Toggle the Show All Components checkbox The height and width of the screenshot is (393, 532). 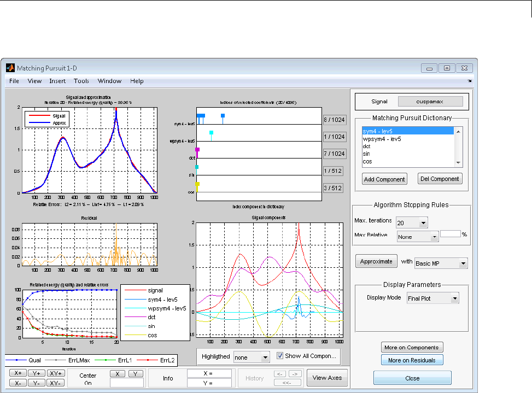click(x=280, y=356)
